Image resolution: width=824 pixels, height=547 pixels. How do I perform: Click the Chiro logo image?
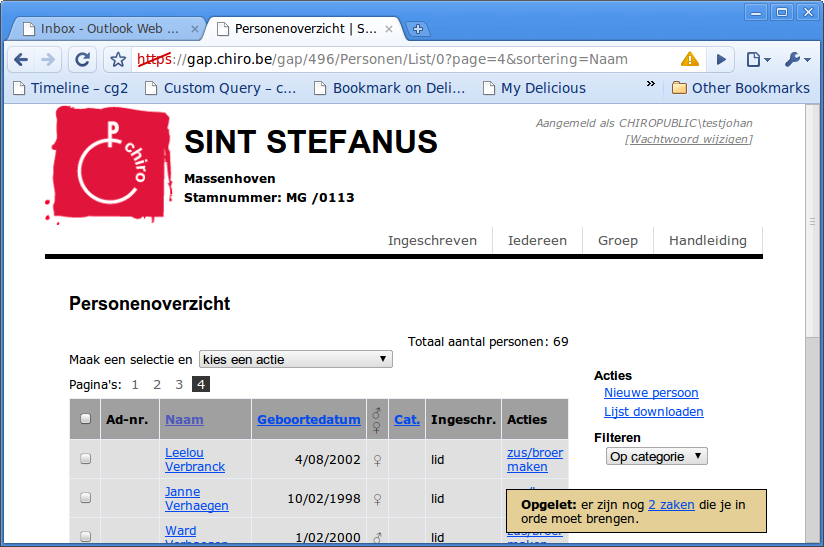109,164
